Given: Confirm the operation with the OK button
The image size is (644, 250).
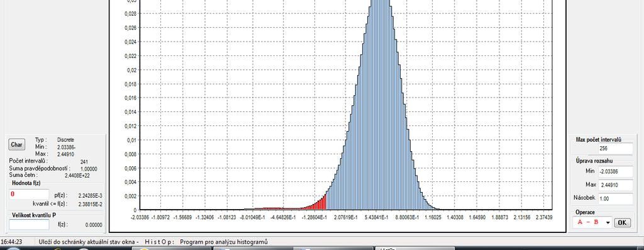Looking at the screenshot, I should pyautogui.click(x=622, y=222).
